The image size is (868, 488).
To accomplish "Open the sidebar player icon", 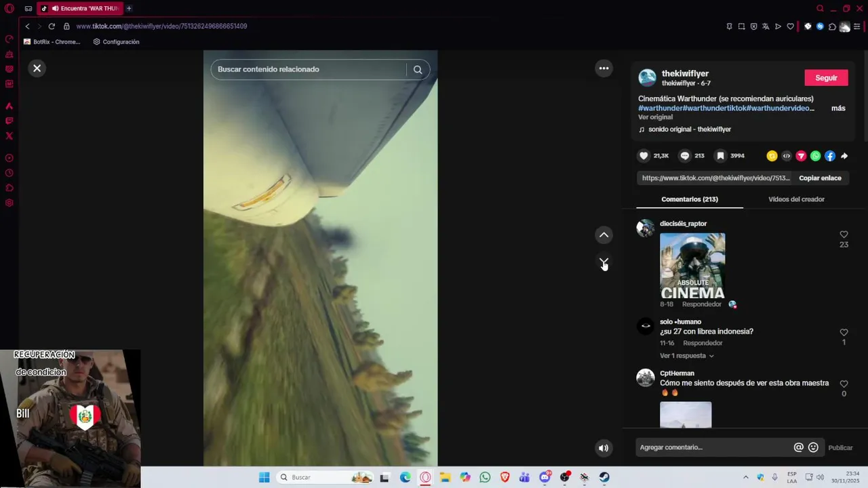I will click(9, 158).
